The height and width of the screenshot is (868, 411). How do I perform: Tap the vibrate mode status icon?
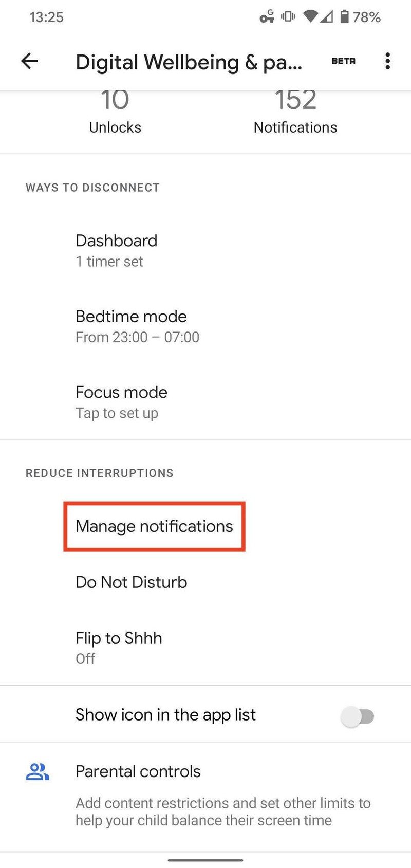pos(288,17)
